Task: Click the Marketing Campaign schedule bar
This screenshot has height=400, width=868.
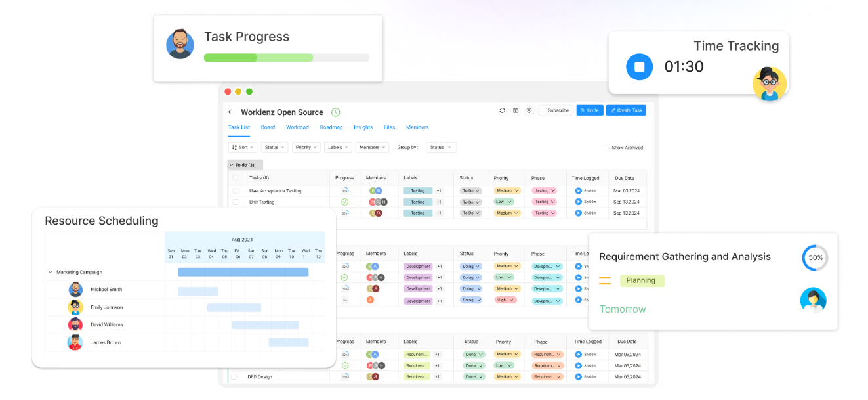Action: [x=243, y=272]
